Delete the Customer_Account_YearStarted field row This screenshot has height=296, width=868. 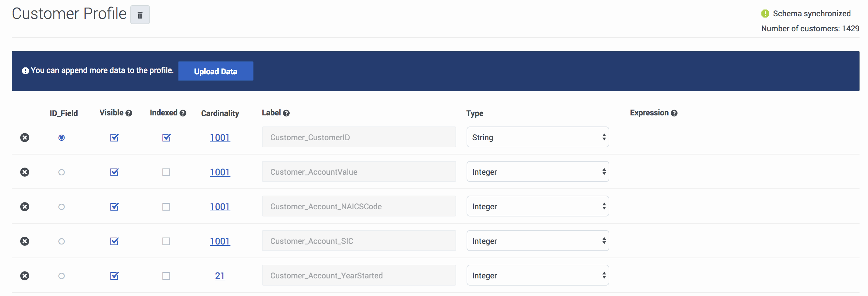click(24, 276)
